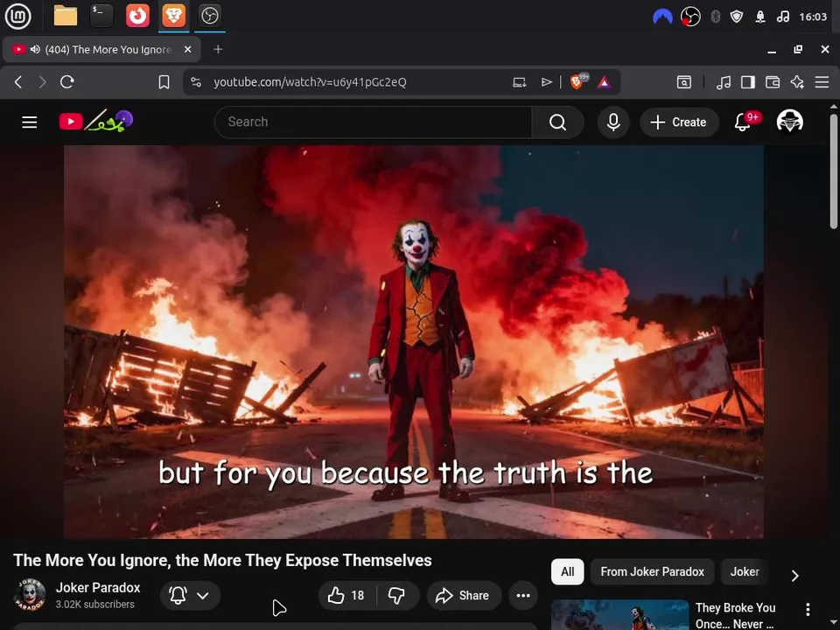The image size is (840, 630).
Task: Expand the subscription notification bell dropdown
Action: 190,595
